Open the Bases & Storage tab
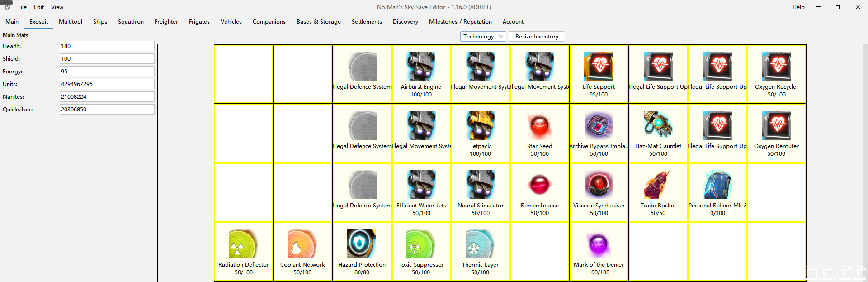Screen dimensions: 868x282 click(319, 22)
